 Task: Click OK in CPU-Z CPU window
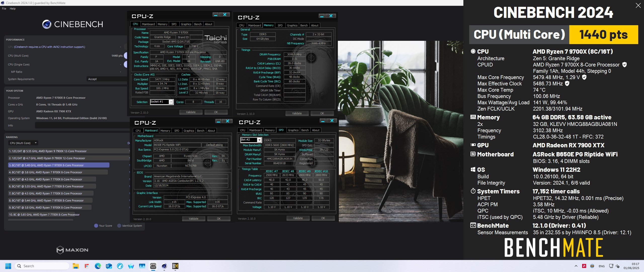tap(216, 112)
